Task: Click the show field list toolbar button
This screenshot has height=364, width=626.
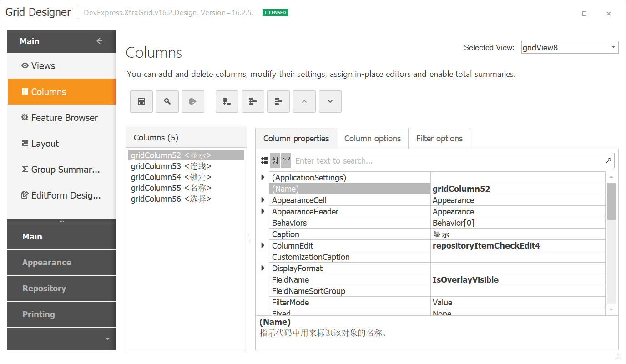Action: [141, 101]
